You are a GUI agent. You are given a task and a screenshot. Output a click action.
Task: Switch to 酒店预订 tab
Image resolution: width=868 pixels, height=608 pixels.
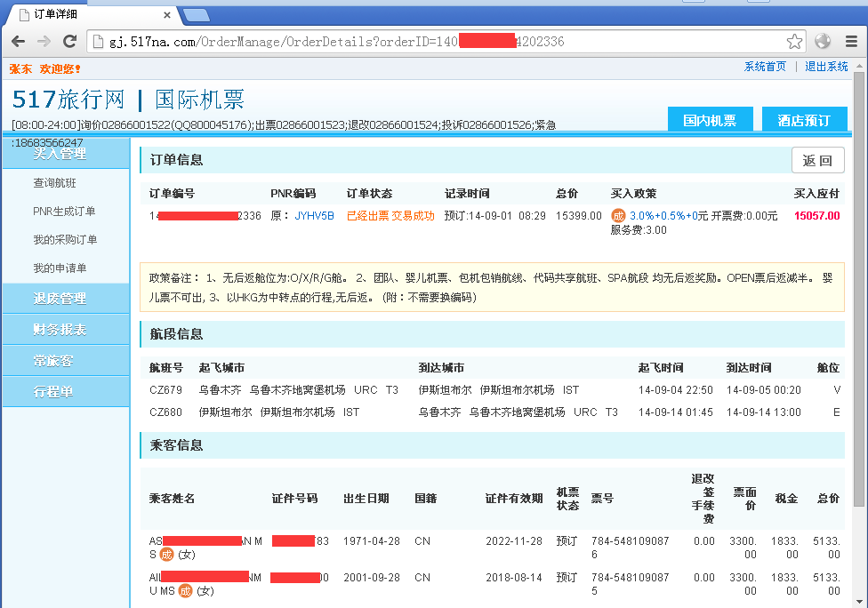click(x=804, y=119)
